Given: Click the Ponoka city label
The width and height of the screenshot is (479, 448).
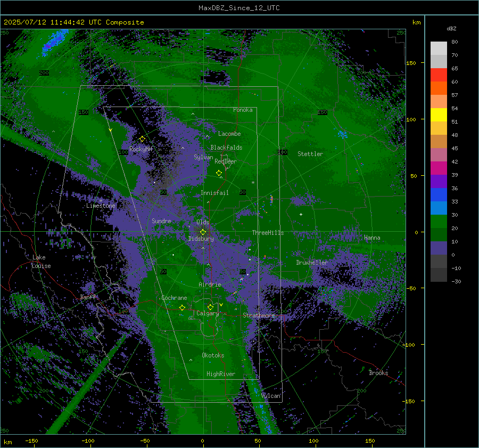Looking at the screenshot, I should tap(243, 110).
